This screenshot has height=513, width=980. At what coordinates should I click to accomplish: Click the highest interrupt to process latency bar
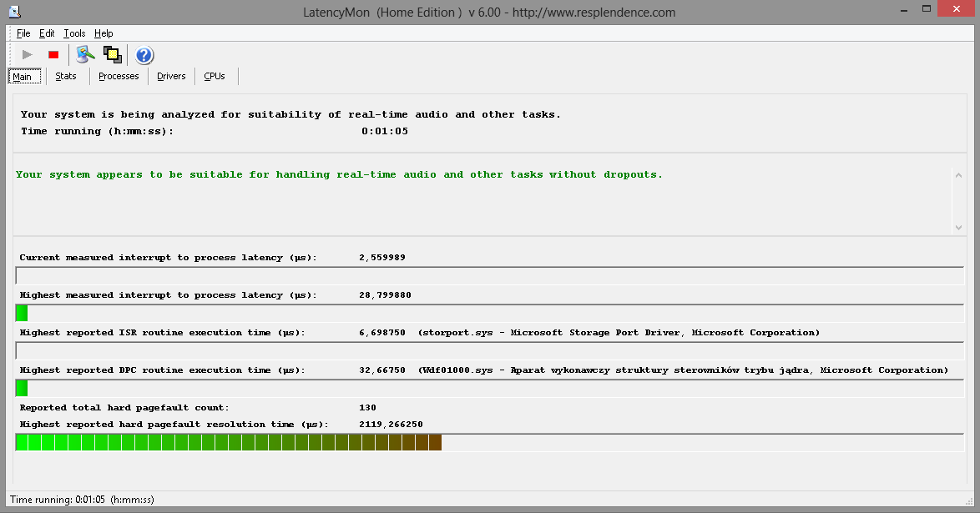pos(489,313)
